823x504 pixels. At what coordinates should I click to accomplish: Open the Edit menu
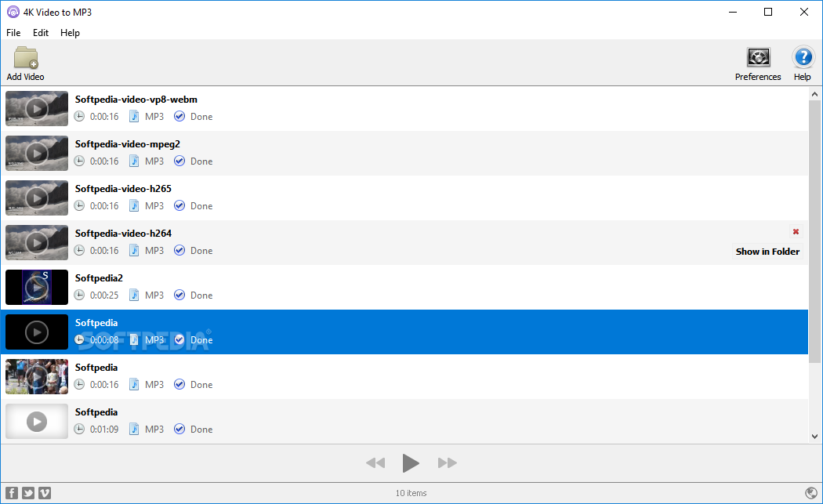click(41, 33)
